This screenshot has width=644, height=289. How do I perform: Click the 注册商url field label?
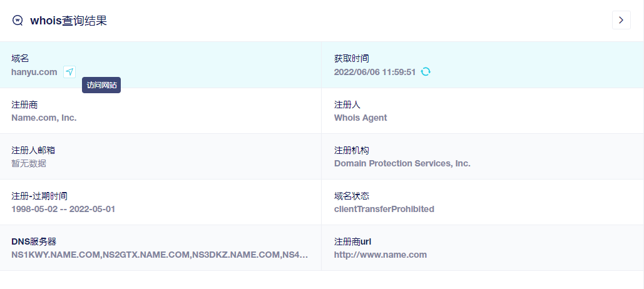[x=352, y=241]
